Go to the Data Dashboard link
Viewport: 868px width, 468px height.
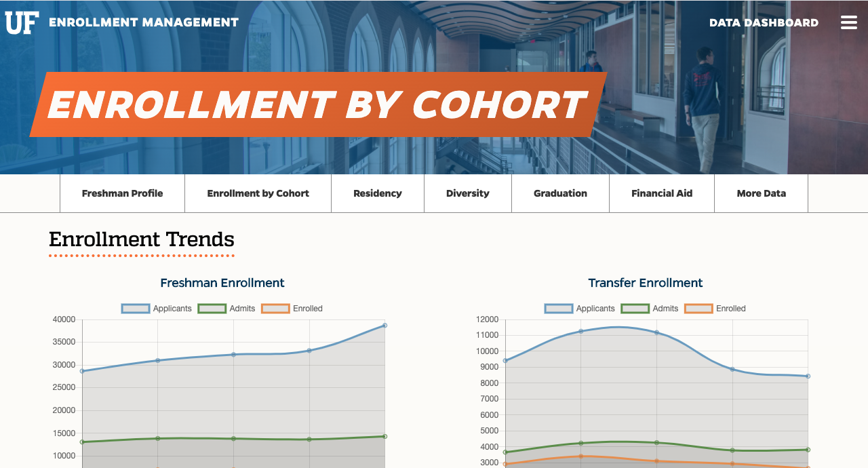pos(764,22)
